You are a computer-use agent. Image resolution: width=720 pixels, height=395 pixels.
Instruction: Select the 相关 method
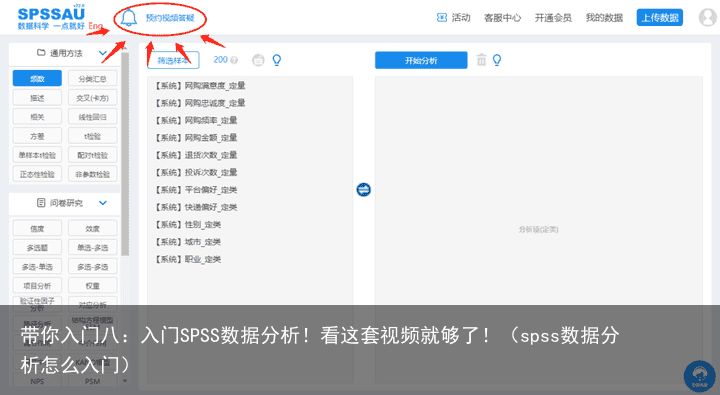click(x=37, y=117)
